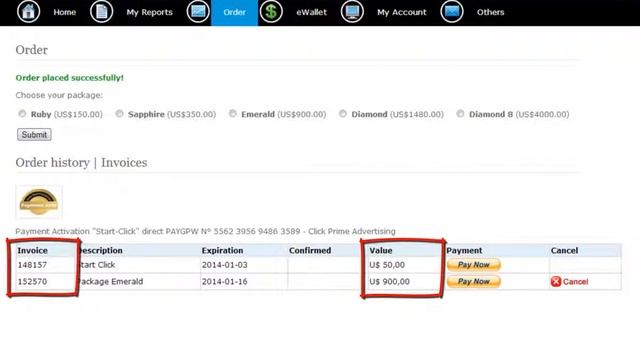640x360 pixels.
Task: Click the My Account monitor icon
Action: (352, 11)
